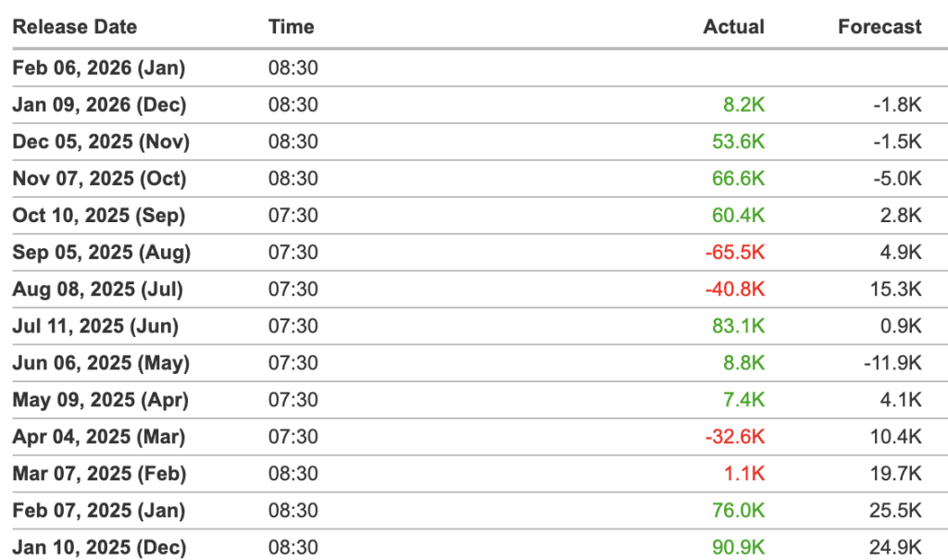Click the 83.1K actual value

(739, 326)
